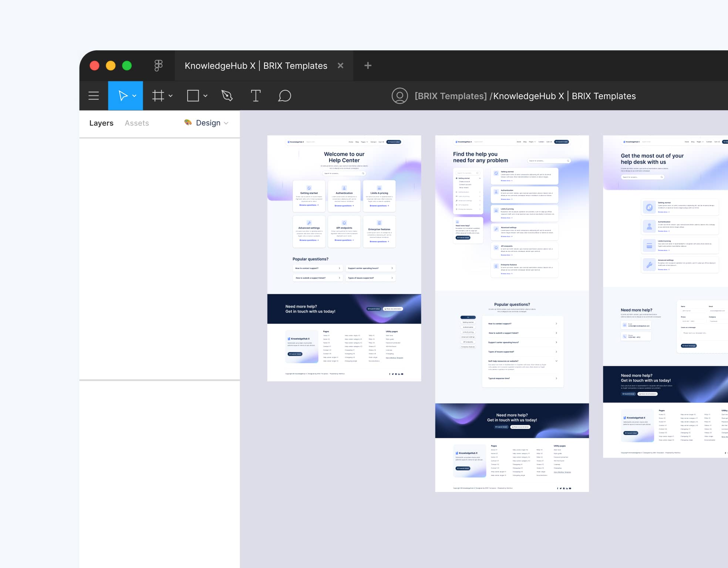Image resolution: width=728 pixels, height=568 pixels.
Task: Open the Shape tools dropdown
Action: (x=205, y=96)
